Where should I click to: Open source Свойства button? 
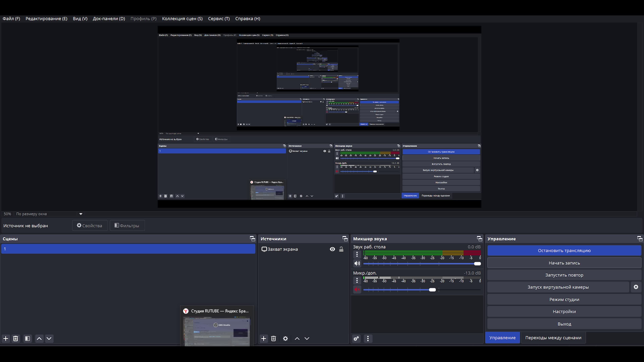point(90,226)
